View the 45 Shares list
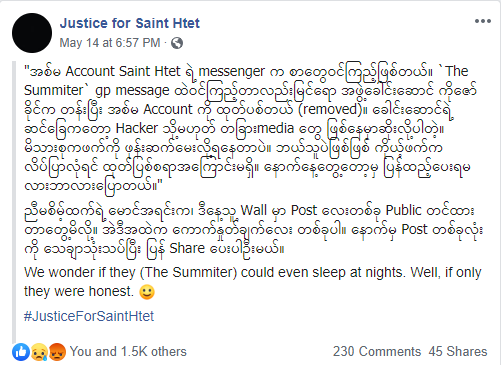 point(458,352)
